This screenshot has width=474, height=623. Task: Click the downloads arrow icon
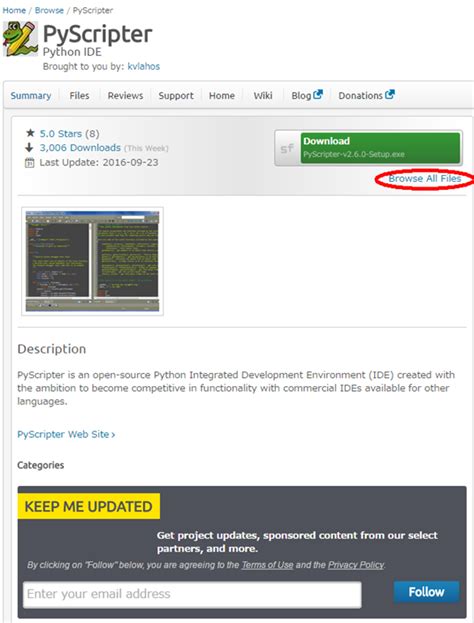[x=29, y=148]
